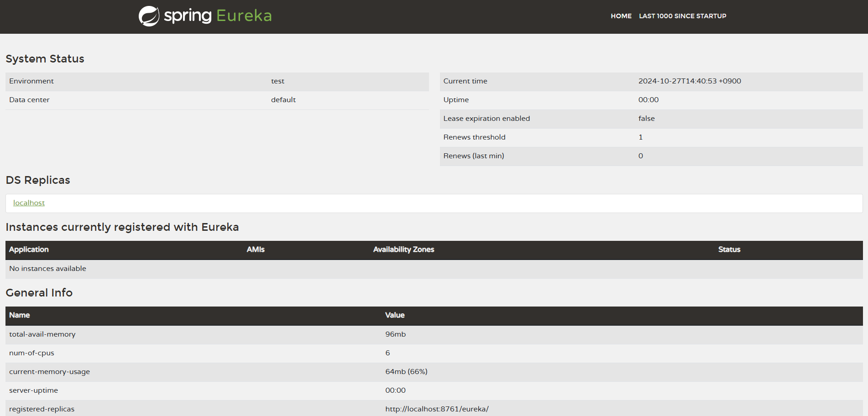Click the AMIs column header

(256, 250)
